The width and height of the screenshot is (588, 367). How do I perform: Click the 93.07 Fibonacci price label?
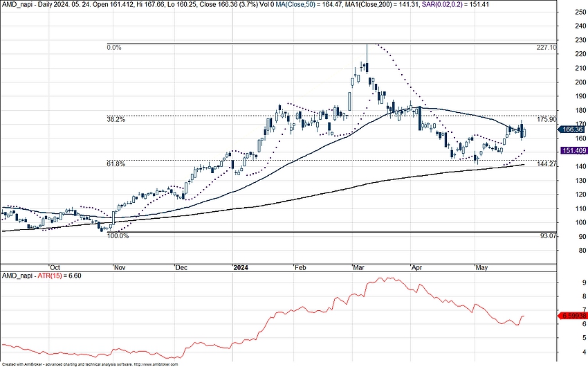(549, 235)
